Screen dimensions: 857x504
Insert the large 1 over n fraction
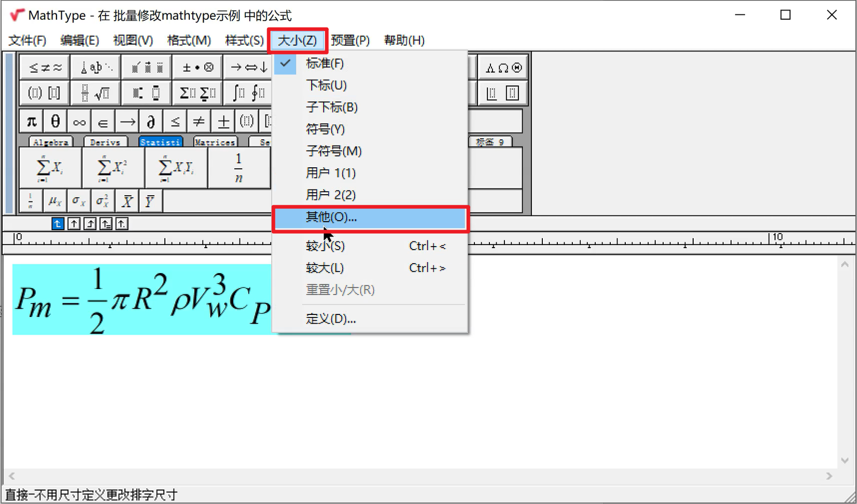(x=239, y=168)
